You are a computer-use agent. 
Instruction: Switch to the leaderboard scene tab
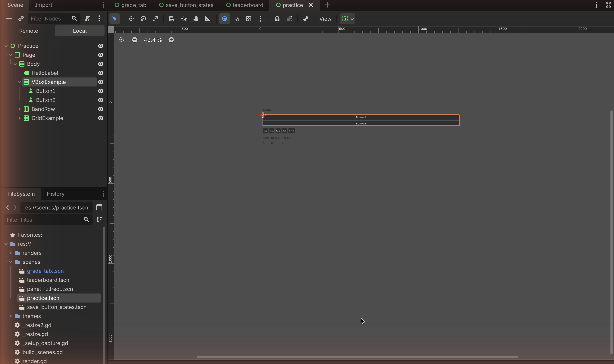(245, 5)
